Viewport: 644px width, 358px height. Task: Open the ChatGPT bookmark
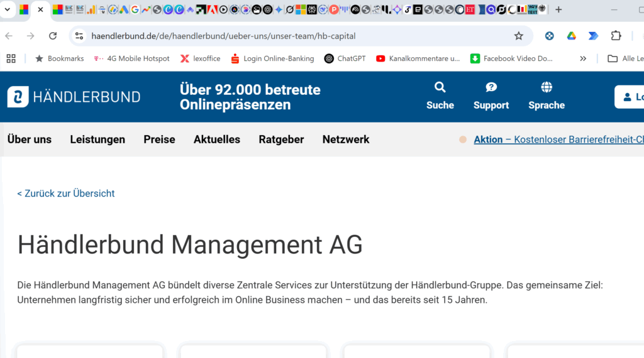(345, 58)
